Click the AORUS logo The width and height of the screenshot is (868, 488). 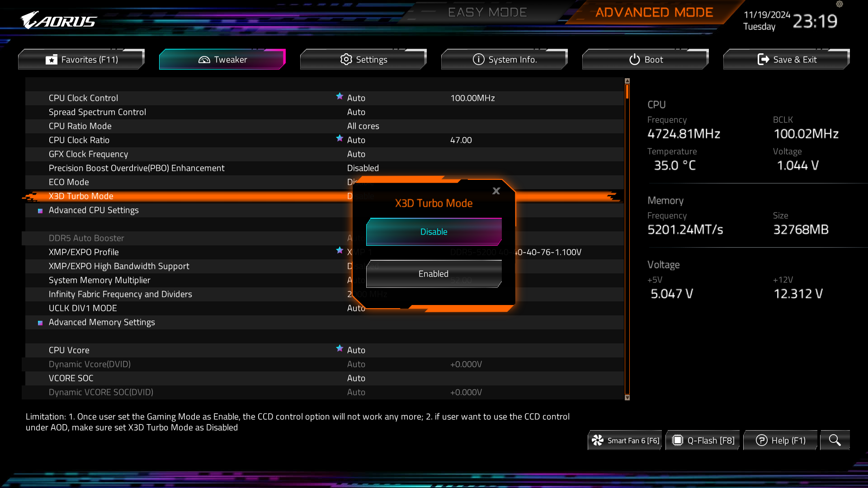click(x=58, y=20)
